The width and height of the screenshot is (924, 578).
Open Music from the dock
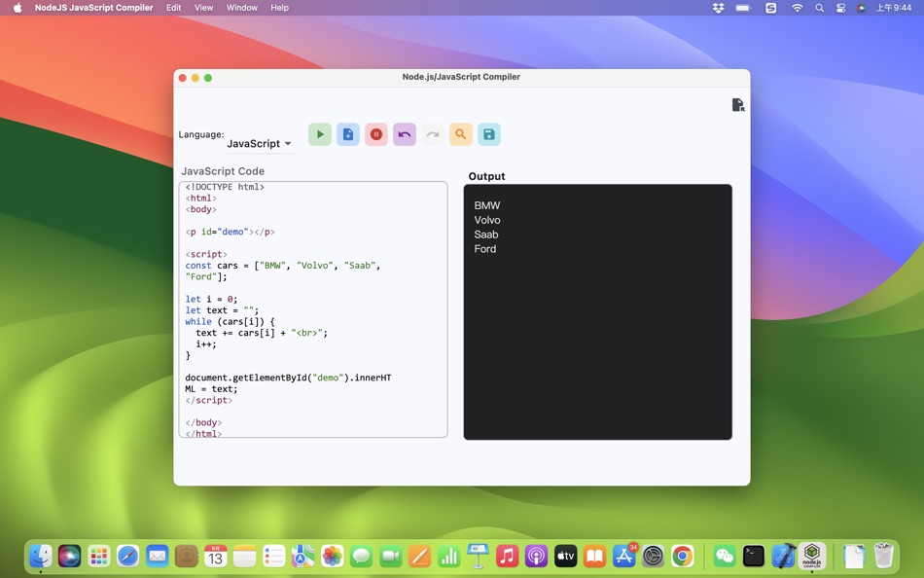click(508, 556)
